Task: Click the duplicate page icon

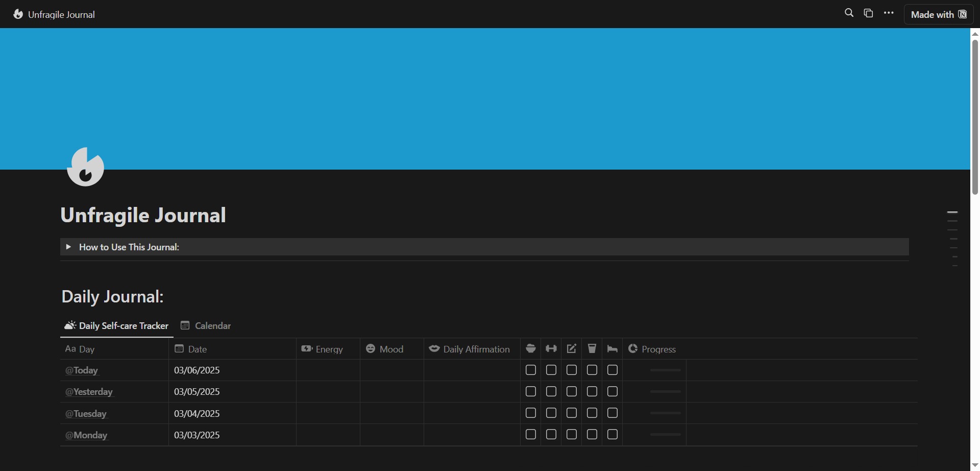Action: [x=869, y=13]
